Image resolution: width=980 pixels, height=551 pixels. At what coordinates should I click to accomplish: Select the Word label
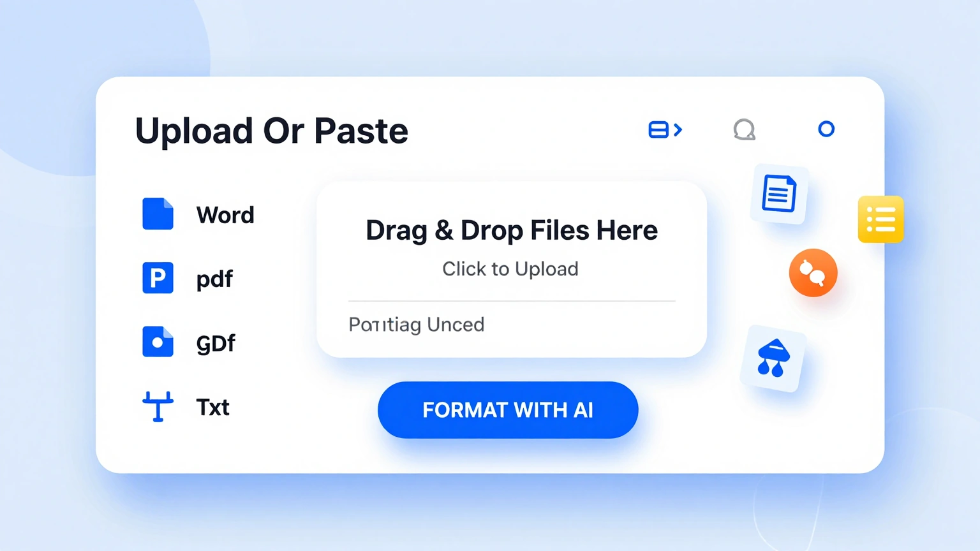[x=225, y=215]
